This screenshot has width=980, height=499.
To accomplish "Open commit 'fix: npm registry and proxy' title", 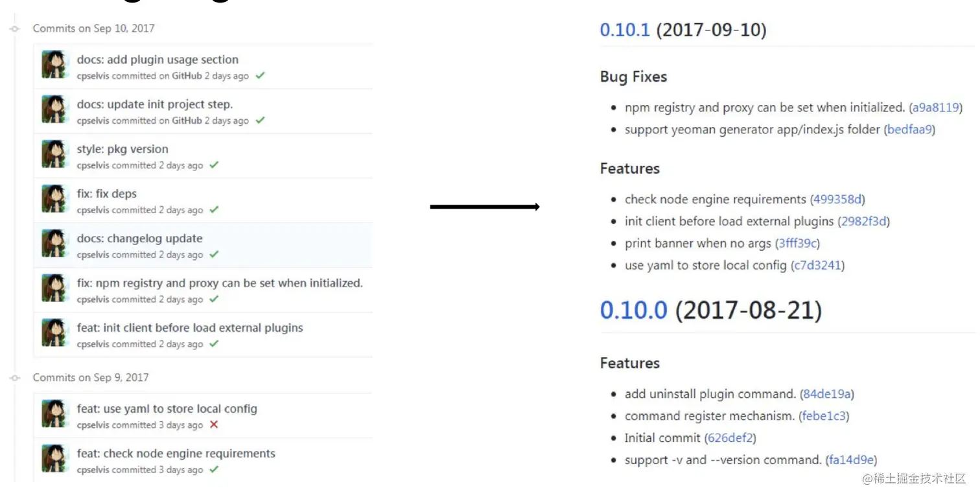I will click(x=220, y=283).
